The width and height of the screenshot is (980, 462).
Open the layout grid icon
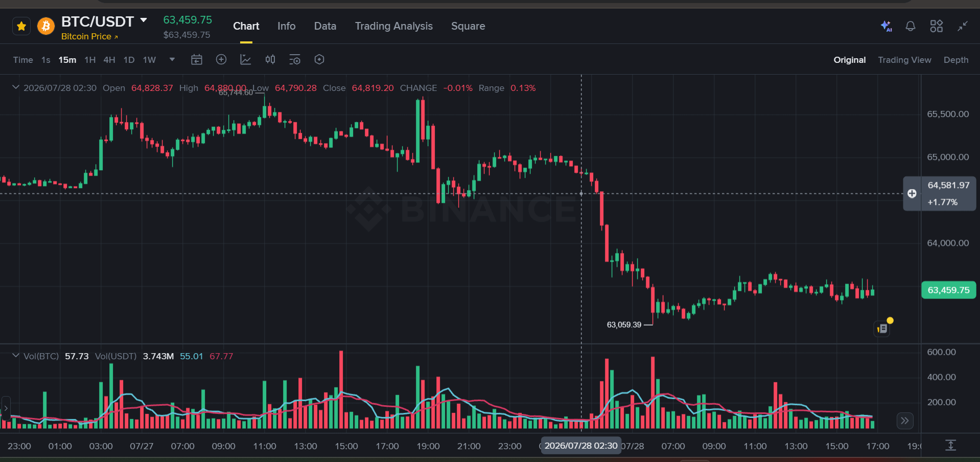tap(937, 26)
